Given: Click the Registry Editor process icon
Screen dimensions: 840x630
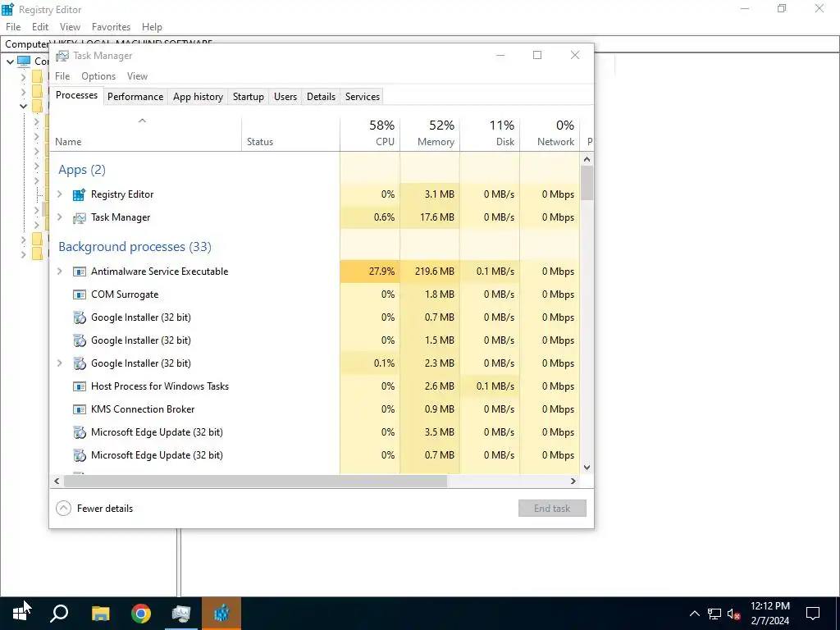Looking at the screenshot, I should tap(80, 194).
